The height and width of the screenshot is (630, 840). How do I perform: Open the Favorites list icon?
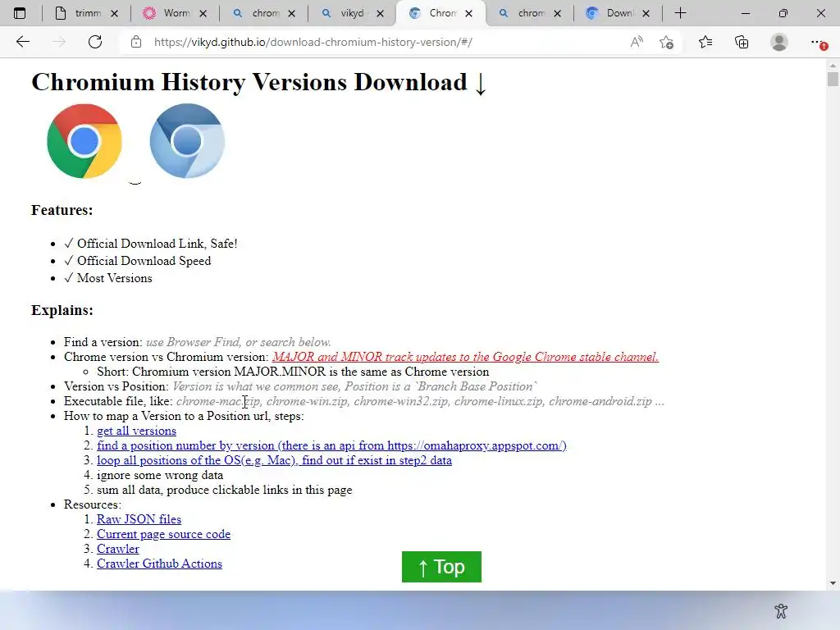point(705,42)
